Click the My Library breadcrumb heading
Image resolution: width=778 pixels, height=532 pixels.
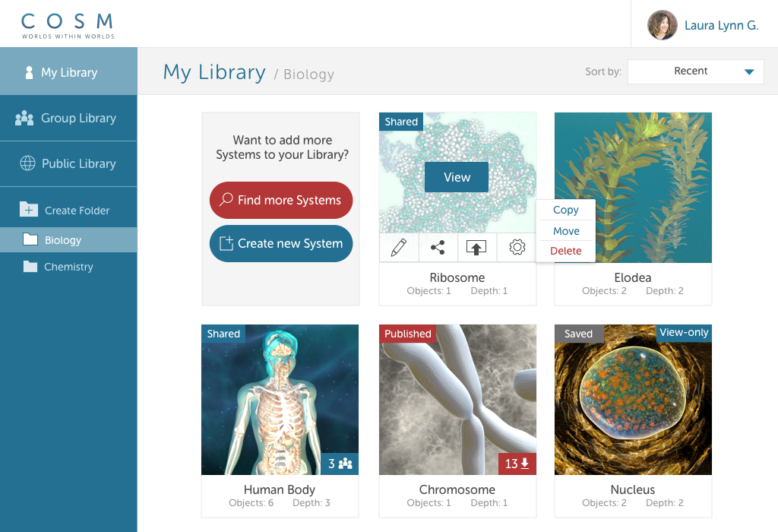[x=214, y=72]
